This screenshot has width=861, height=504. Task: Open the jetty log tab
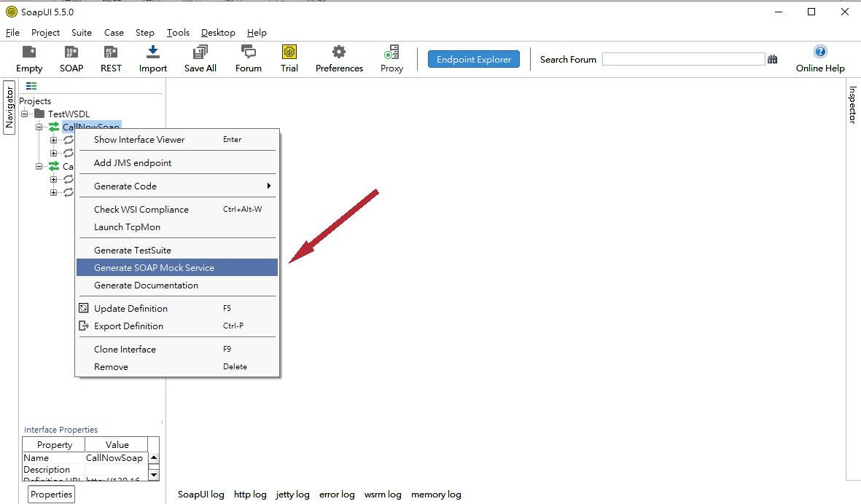tap(292, 494)
